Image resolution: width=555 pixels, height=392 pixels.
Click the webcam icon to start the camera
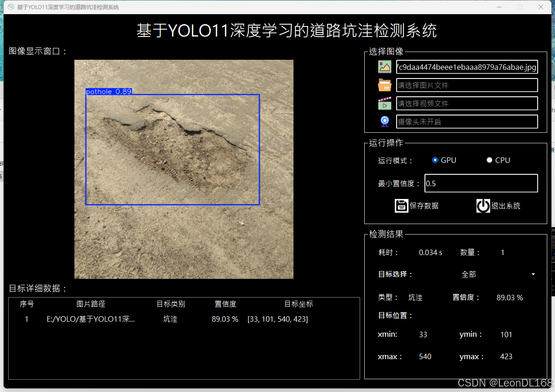coord(384,121)
